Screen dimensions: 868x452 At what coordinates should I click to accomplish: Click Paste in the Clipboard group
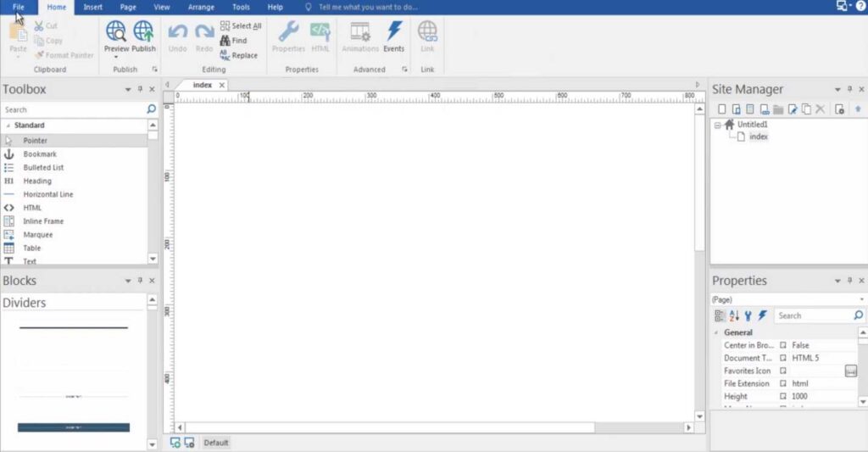tap(18, 39)
